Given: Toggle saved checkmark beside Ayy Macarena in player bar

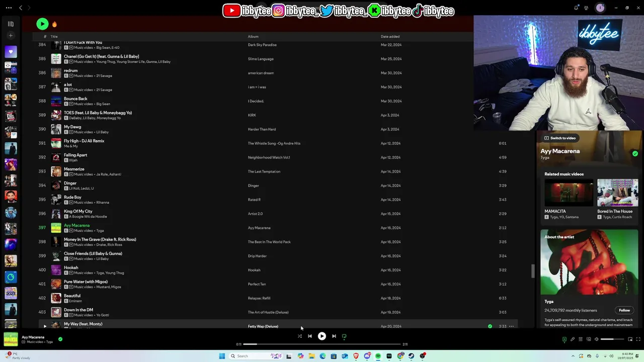Looking at the screenshot, I should (x=60, y=339).
